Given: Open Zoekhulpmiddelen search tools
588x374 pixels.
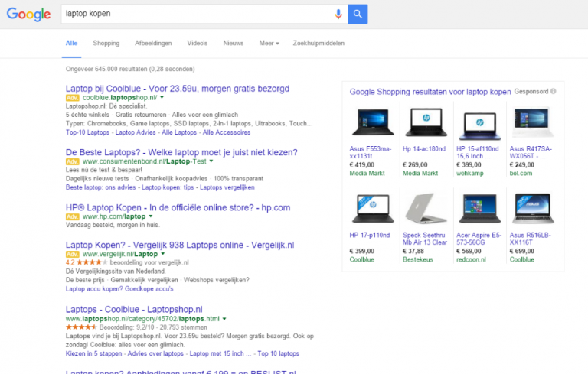Looking at the screenshot, I should click(x=318, y=43).
